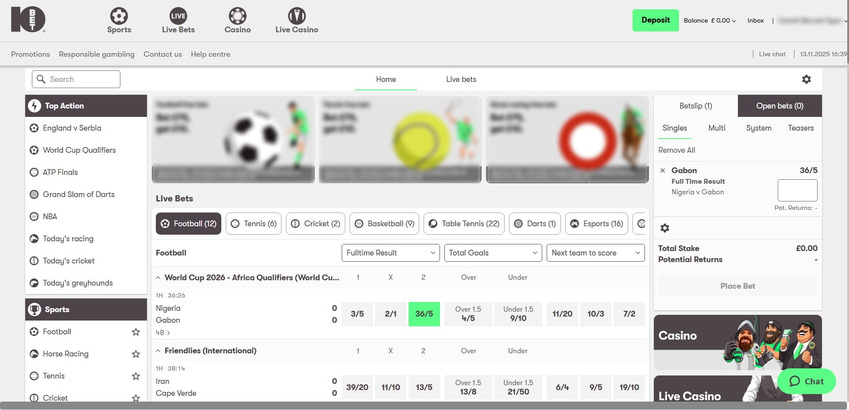This screenshot has width=849, height=410.
Task: Click the Search input field
Action: pos(76,79)
